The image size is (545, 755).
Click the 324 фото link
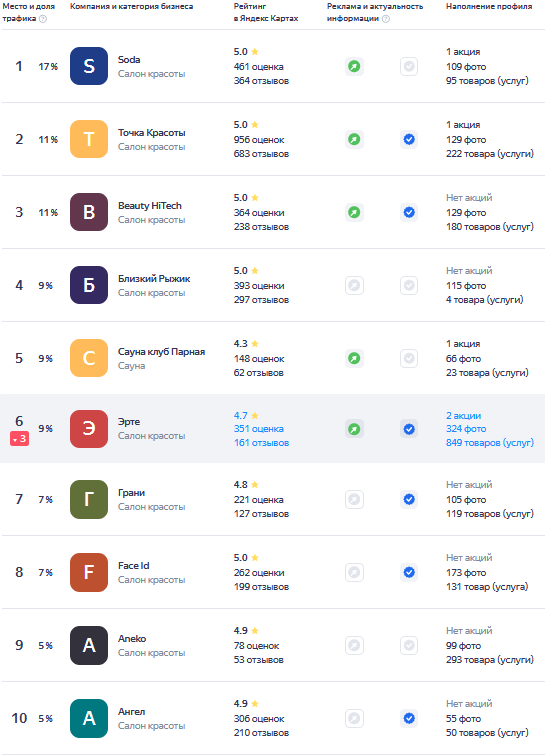click(466, 429)
